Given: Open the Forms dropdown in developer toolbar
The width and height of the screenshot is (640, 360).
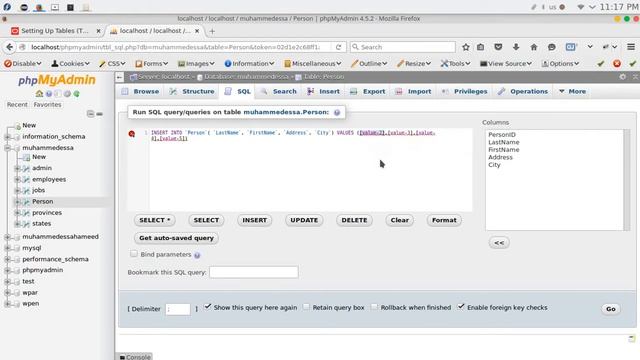Looking at the screenshot, I should tap(151, 64).
